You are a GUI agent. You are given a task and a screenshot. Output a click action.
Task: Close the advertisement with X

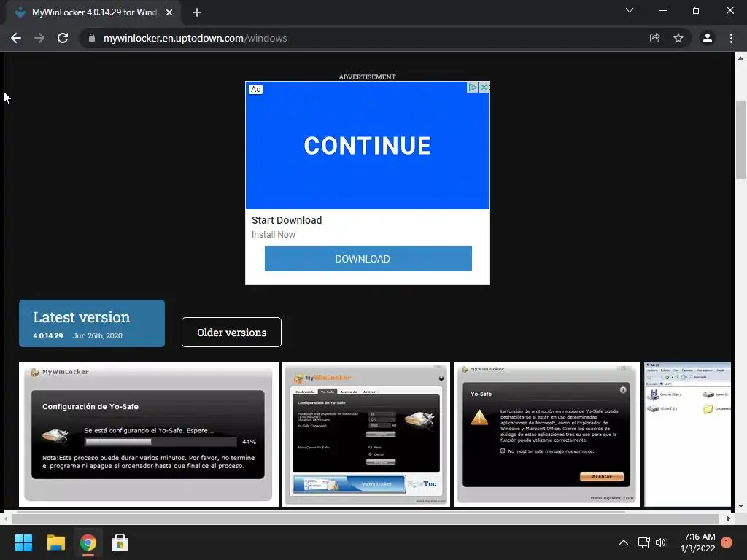tap(484, 87)
